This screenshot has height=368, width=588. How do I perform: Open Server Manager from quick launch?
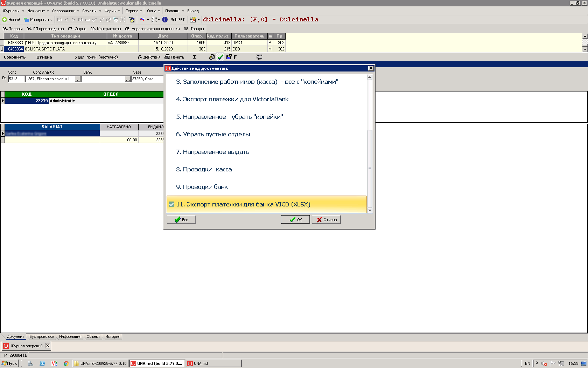click(31, 363)
